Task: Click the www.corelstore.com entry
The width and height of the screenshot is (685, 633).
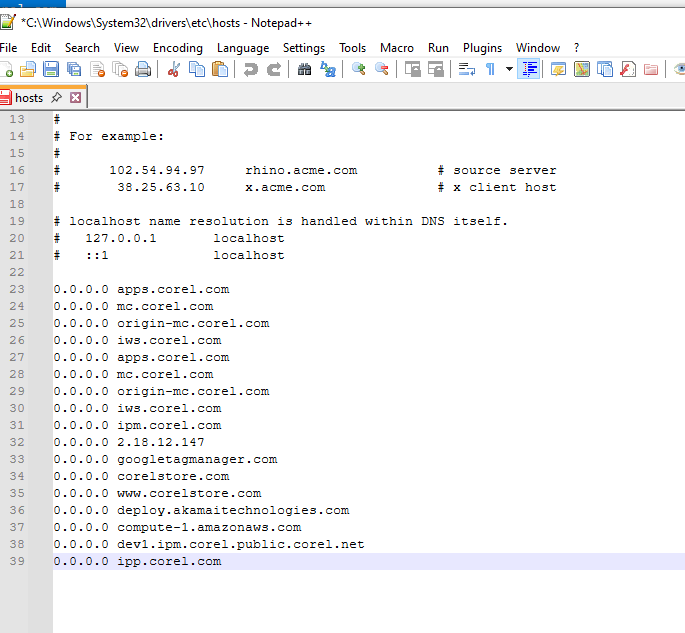Action: [x=189, y=493]
